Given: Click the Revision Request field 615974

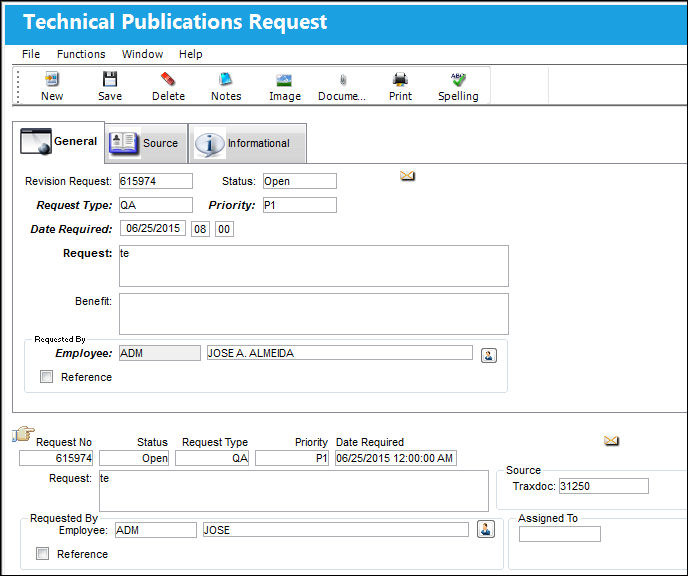Looking at the screenshot, I should pos(156,181).
